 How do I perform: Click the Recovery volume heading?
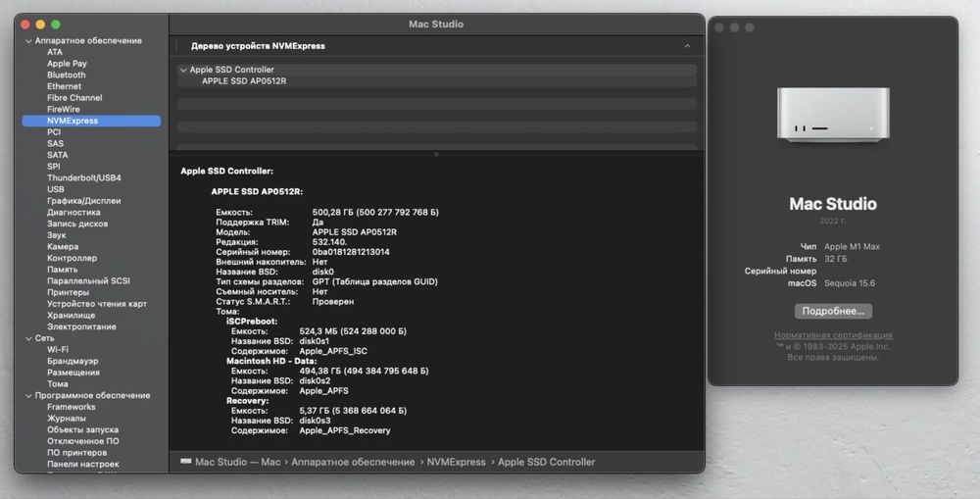(x=248, y=401)
